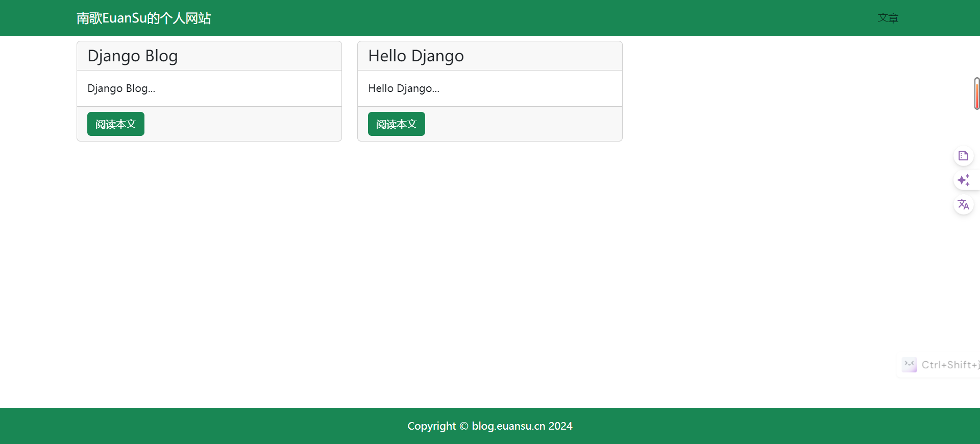Click the Ctrl+Shift shortcut hint text

[949, 365]
